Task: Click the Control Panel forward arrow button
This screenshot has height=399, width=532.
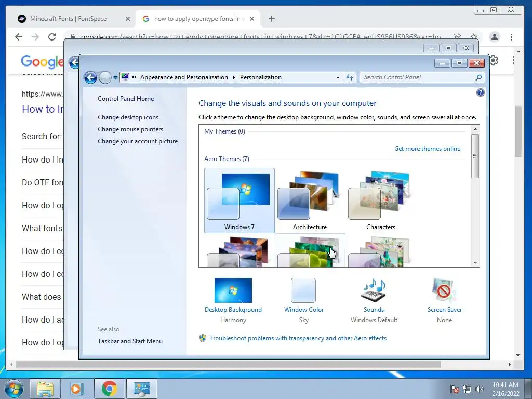Action: click(x=105, y=78)
